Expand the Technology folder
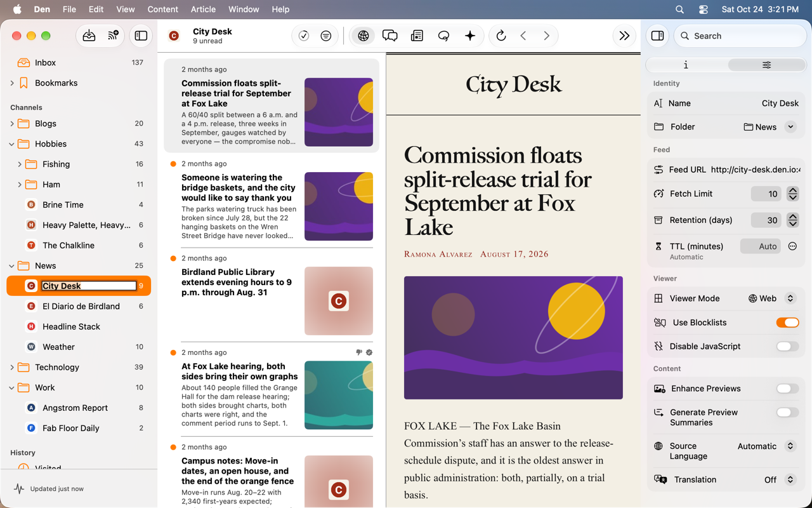812x508 pixels. 12,368
